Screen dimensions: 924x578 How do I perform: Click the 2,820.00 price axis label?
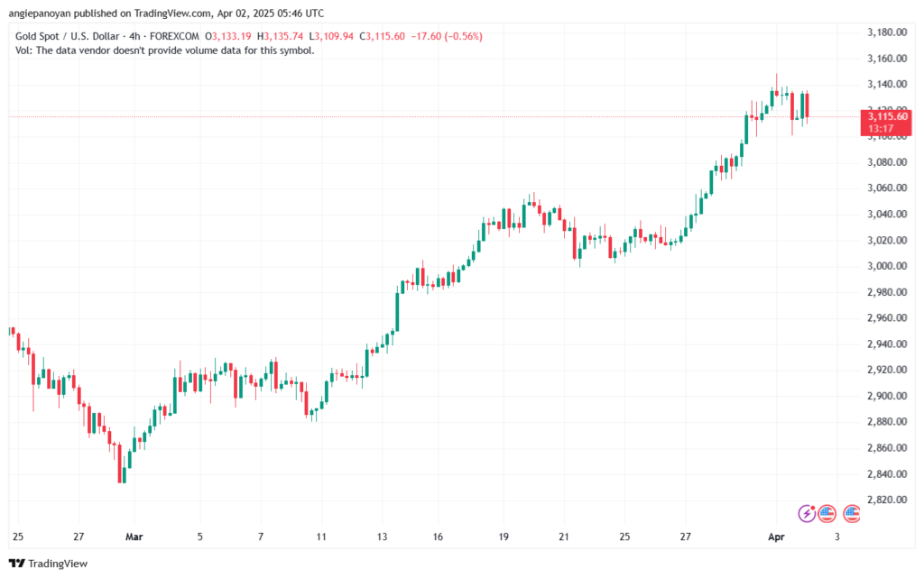pyautogui.click(x=885, y=500)
